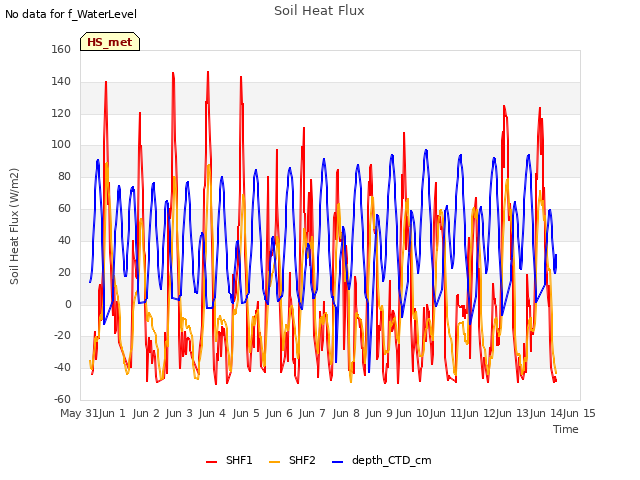Viewport: 640px width, 480px height.
Task: Click the Jun 4 x-axis tick label
Action: pos(212,413)
